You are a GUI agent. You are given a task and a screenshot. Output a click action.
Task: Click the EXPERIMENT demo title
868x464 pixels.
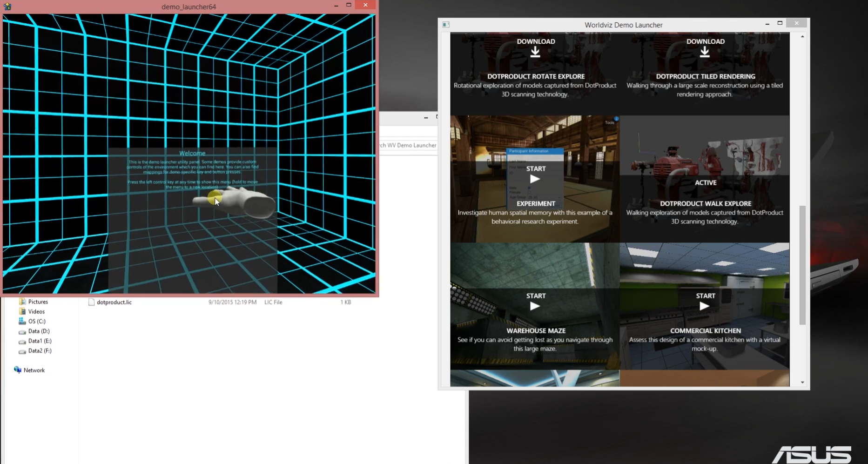(536, 203)
